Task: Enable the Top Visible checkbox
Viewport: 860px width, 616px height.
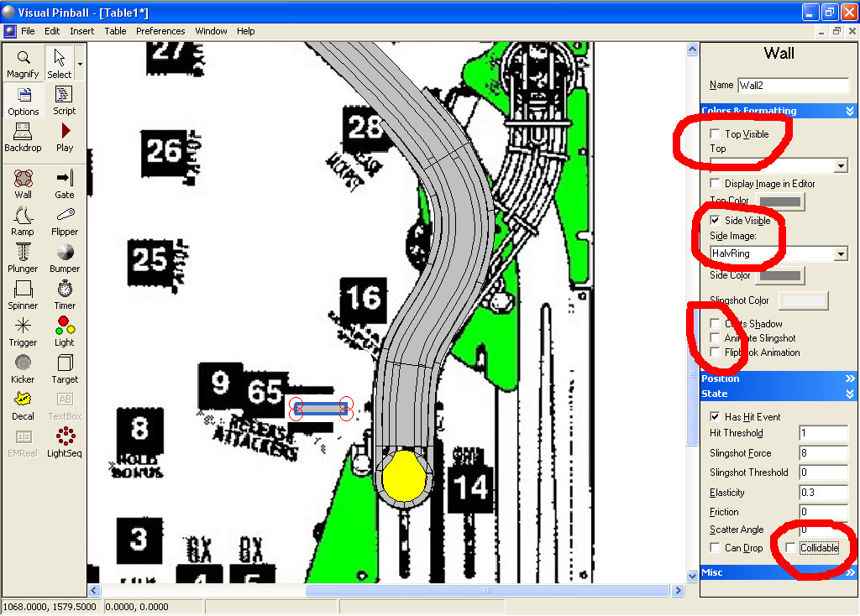Action: 715,134
